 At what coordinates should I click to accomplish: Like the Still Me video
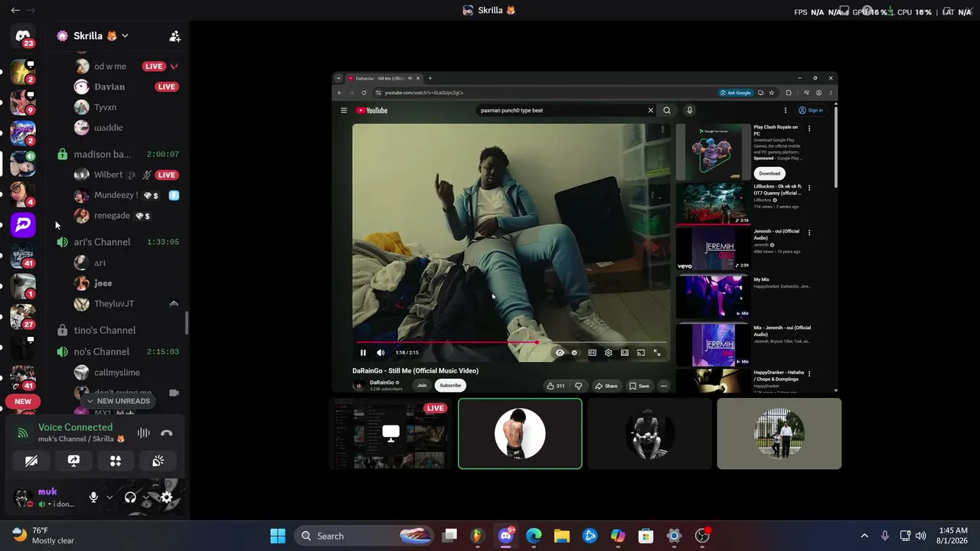pos(556,386)
